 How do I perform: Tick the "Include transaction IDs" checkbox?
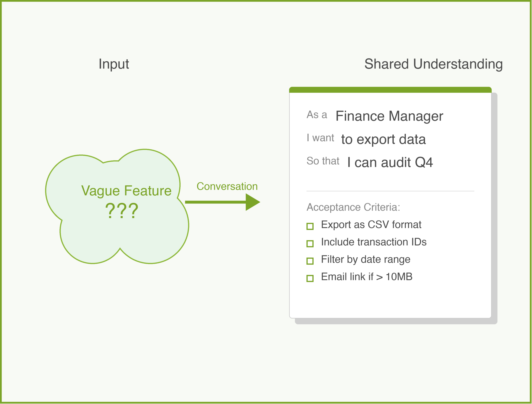[x=310, y=244]
